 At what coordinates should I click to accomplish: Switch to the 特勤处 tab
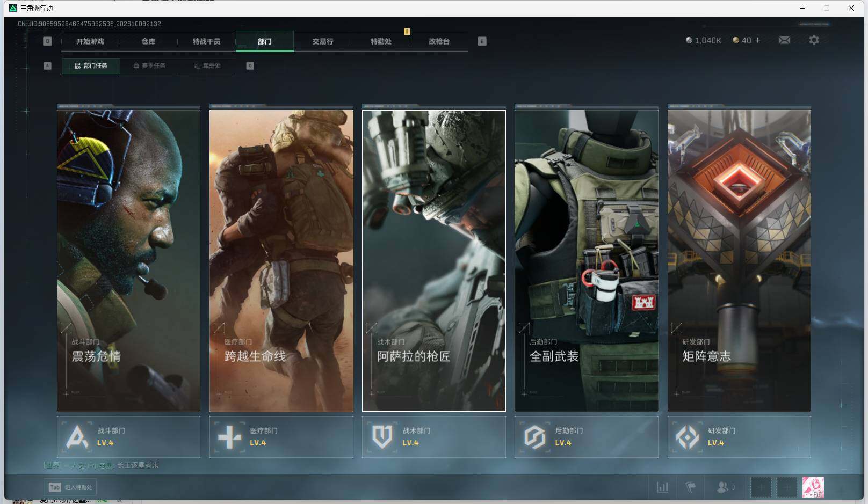[381, 41]
